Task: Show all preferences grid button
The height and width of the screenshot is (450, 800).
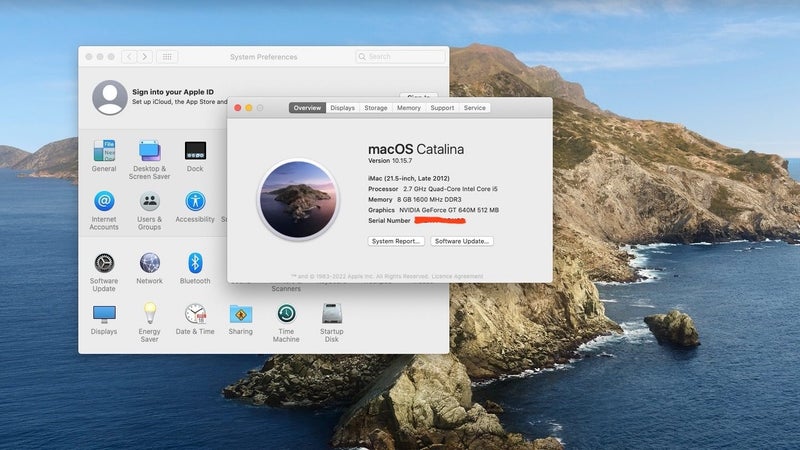Action: coord(167,57)
